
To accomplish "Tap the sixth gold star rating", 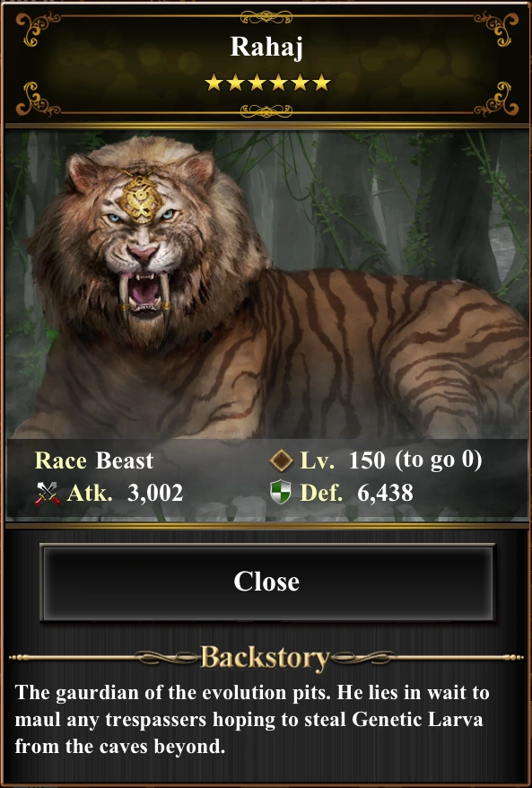I will [x=321, y=83].
